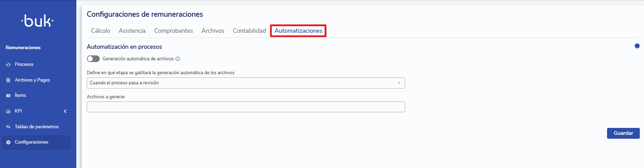Click the KPI gauge icon
Viewport: 644px width, 168px height.
click(x=8, y=111)
